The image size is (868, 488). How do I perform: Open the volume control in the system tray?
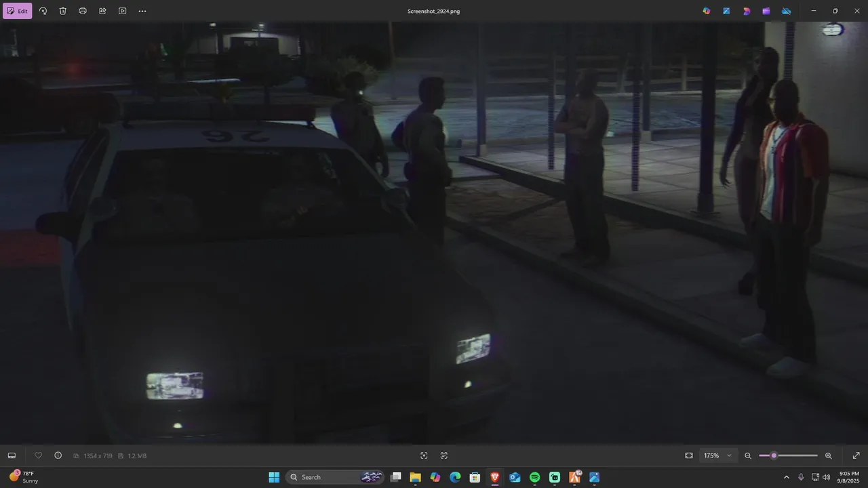[827, 477]
